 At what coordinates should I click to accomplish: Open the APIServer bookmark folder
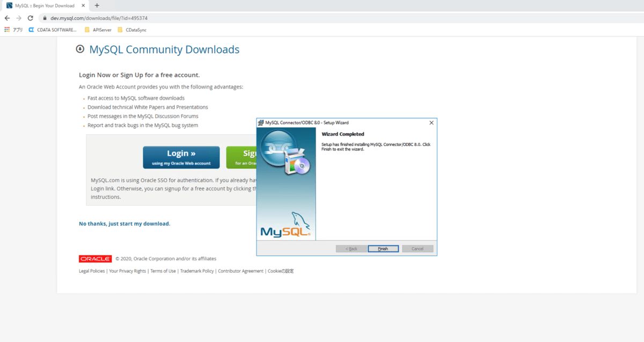click(x=98, y=30)
